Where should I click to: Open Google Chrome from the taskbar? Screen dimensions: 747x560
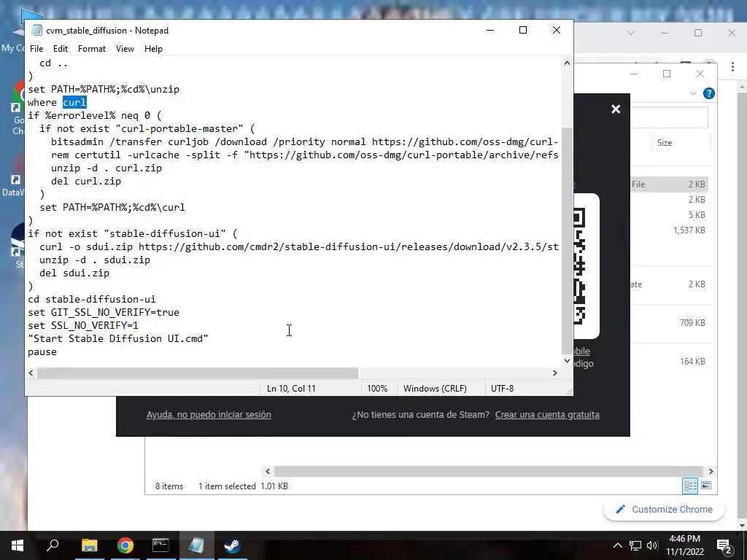125,545
